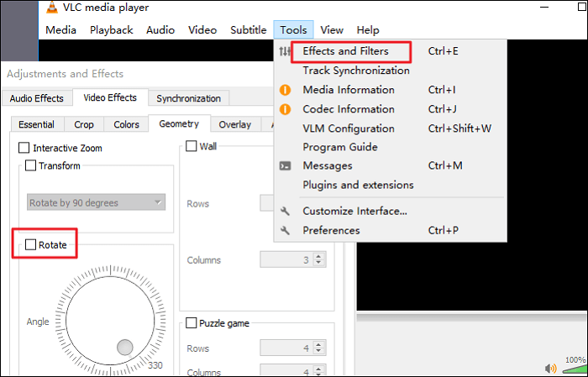The image size is (588, 377).
Task: Switch to the Synchronization tab
Action: tap(188, 98)
